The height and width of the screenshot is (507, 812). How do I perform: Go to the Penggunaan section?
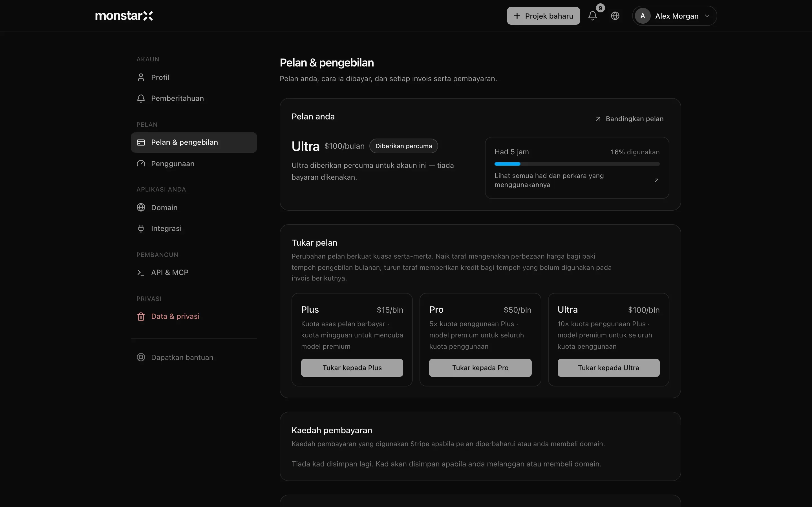194,164
